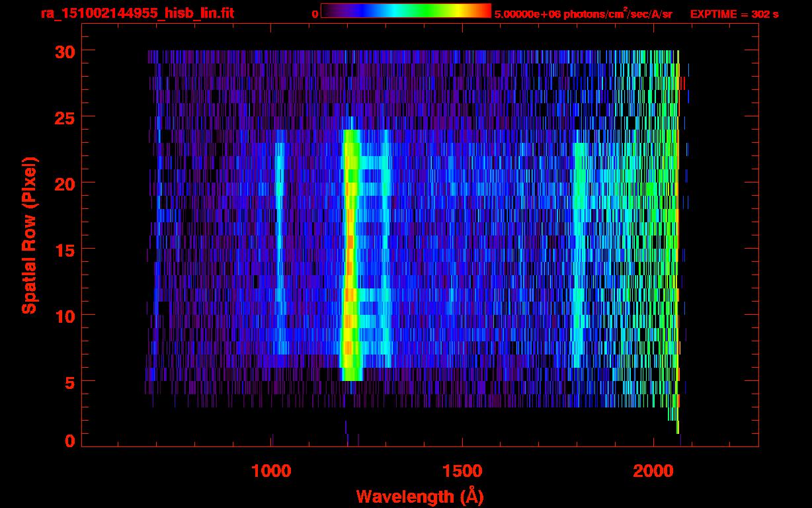This screenshot has height=508, width=812.
Task: Click the x-axis tick label 1500
Action: pyautogui.click(x=462, y=470)
